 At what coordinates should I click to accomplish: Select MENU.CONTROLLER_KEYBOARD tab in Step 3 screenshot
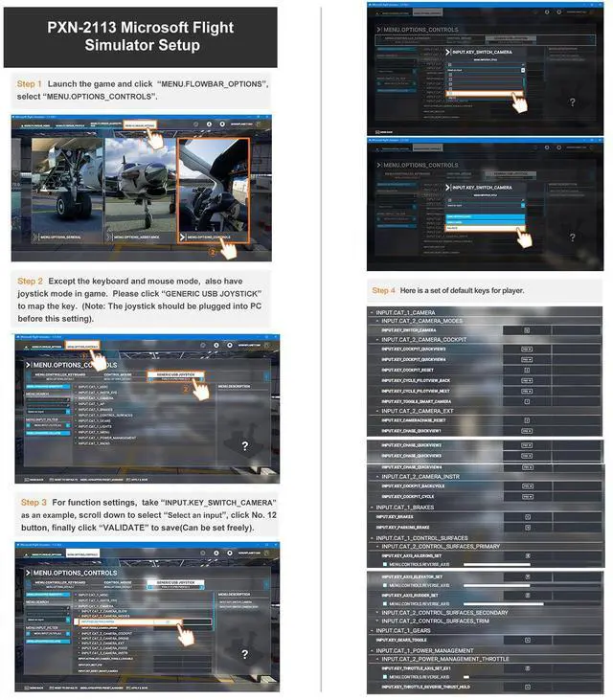tap(59, 584)
